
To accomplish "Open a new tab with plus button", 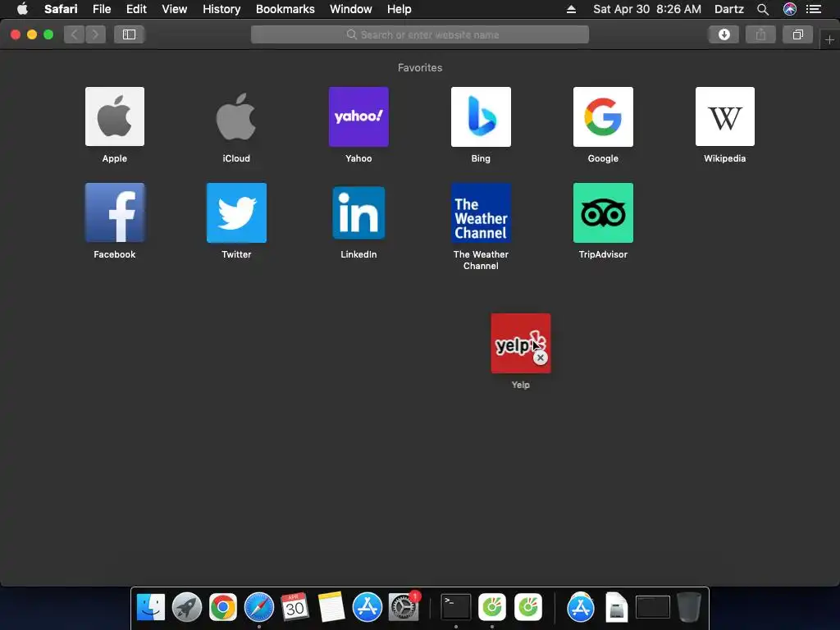I will click(x=829, y=39).
